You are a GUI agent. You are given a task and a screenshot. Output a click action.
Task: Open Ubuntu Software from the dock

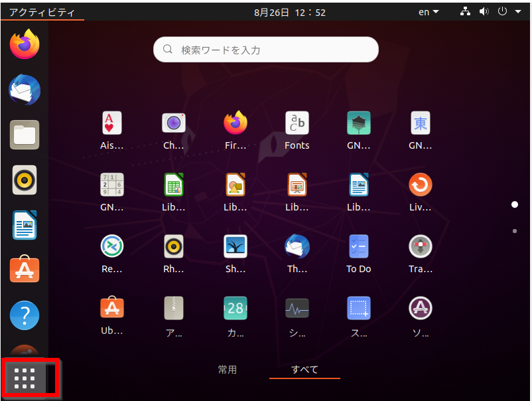tap(25, 269)
